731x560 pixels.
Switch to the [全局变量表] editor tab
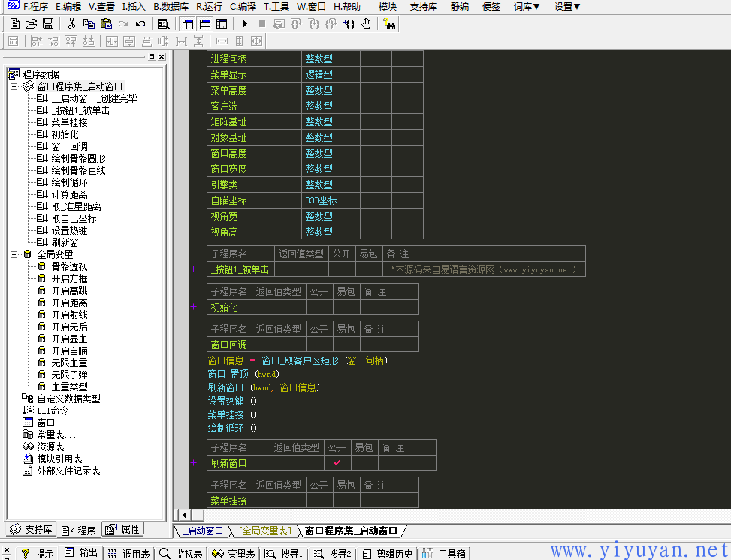264,531
